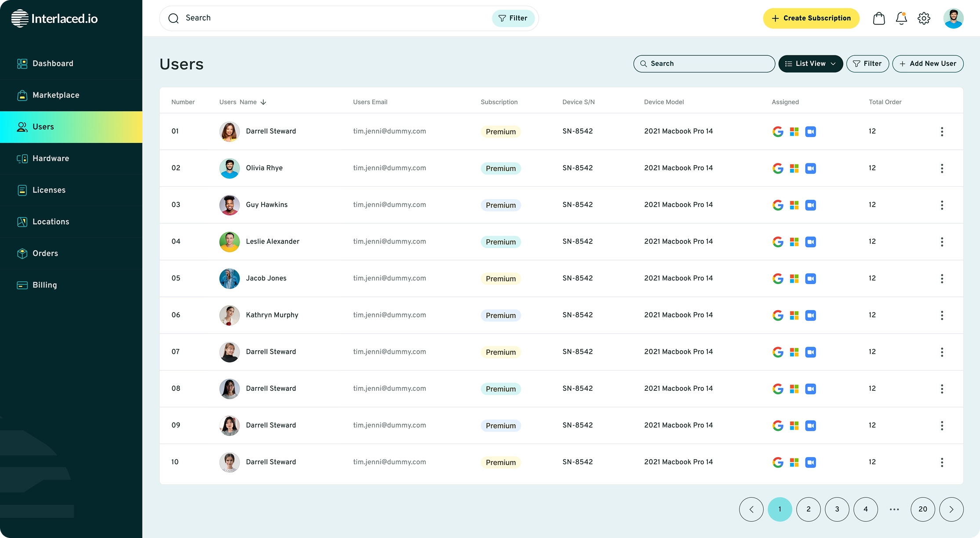The image size is (980, 538).
Task: Sort by Users Name column arrow
Action: click(x=263, y=102)
